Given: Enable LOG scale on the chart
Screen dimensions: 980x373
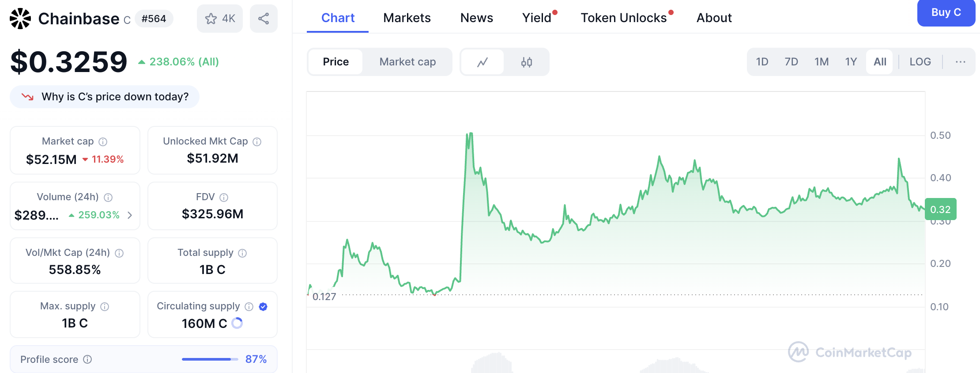Looking at the screenshot, I should (920, 62).
